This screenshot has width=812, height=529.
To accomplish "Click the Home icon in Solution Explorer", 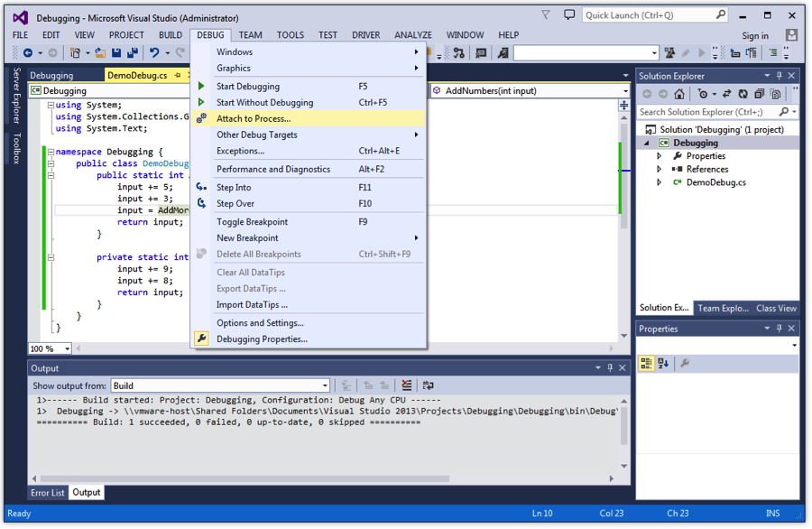I will 679,94.
